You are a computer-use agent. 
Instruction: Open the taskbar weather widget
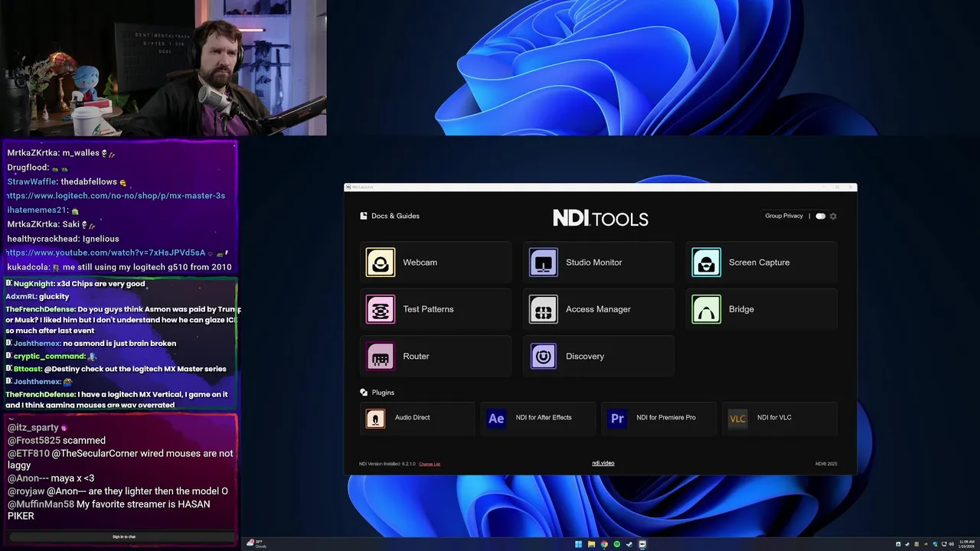[256, 544]
